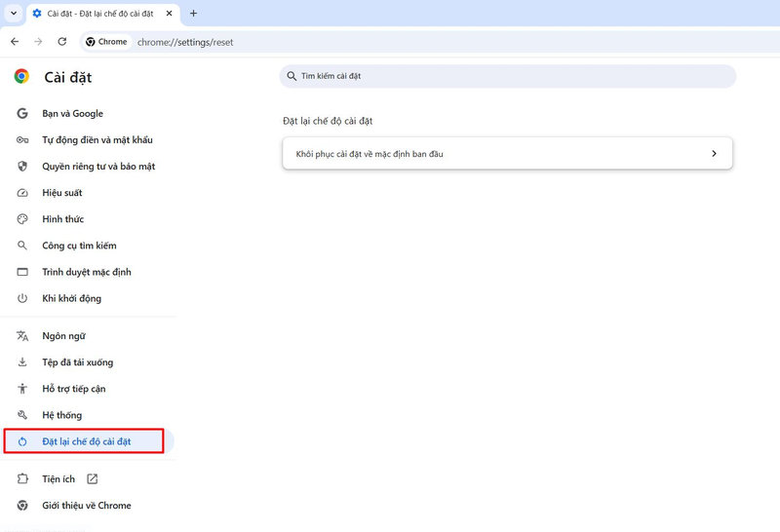This screenshot has width=780, height=532.
Task: Click the search engine magnifier icon in the sidebar
Action: tap(22, 246)
